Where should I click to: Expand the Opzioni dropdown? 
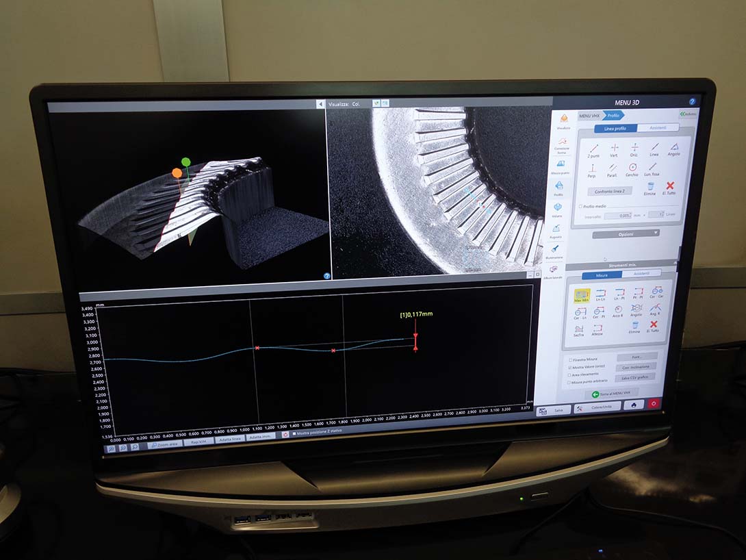coord(626,234)
